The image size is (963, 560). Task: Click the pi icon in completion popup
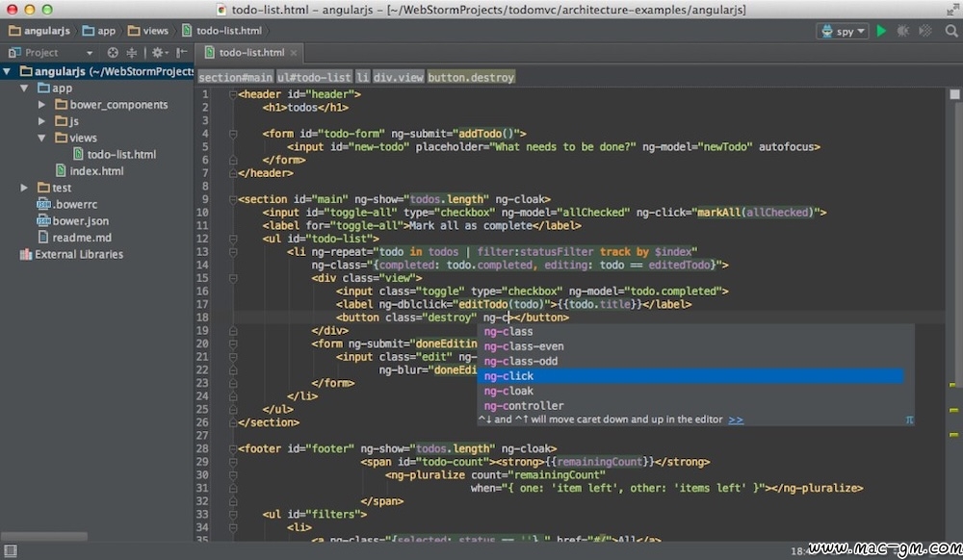pyautogui.click(x=909, y=420)
